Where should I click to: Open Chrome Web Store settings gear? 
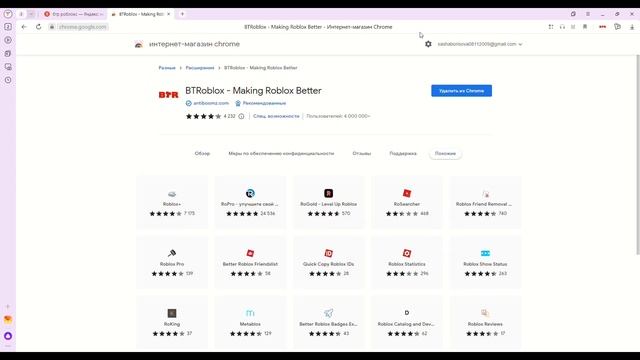click(x=428, y=44)
